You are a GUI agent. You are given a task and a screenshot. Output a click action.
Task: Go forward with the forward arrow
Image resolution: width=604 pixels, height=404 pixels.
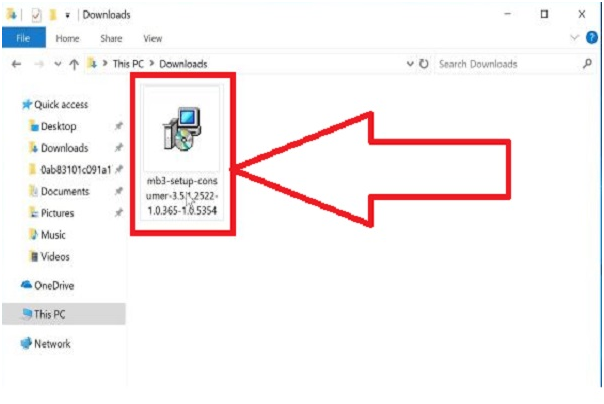[39, 64]
